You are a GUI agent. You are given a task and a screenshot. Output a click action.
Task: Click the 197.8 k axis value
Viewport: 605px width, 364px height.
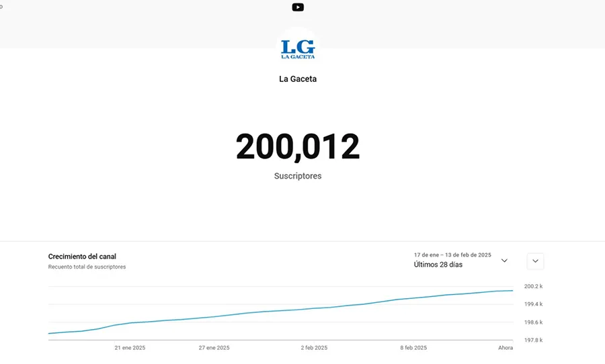click(533, 340)
